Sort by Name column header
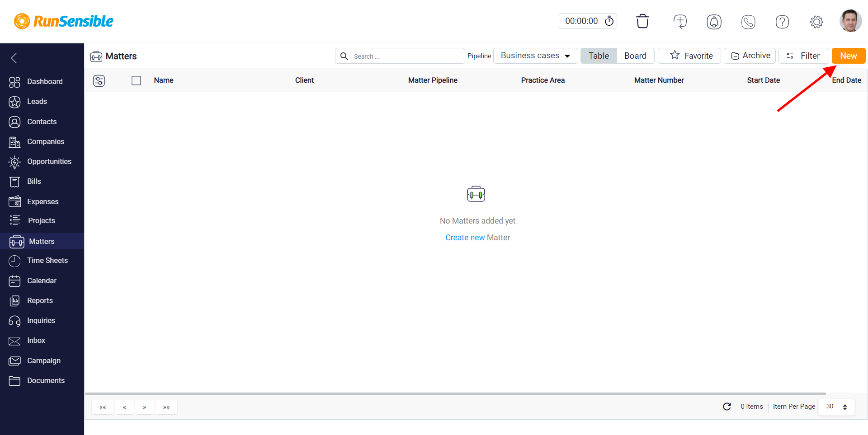This screenshot has height=435, width=868. pyautogui.click(x=164, y=80)
